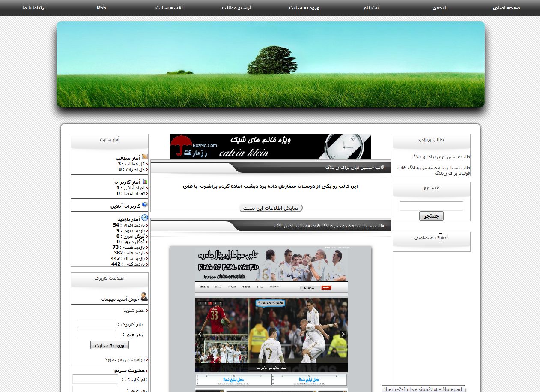This screenshot has width=540, height=392.
Task: Click the کاربران آنلاین icon
Action: [x=145, y=205]
